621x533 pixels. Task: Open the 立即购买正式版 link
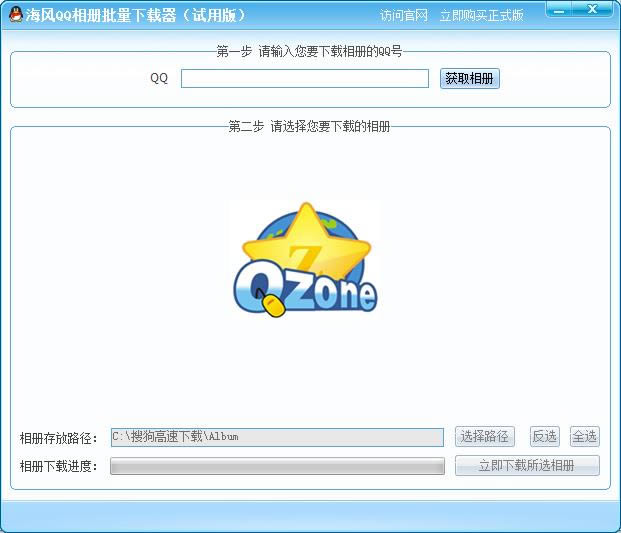[x=482, y=15]
